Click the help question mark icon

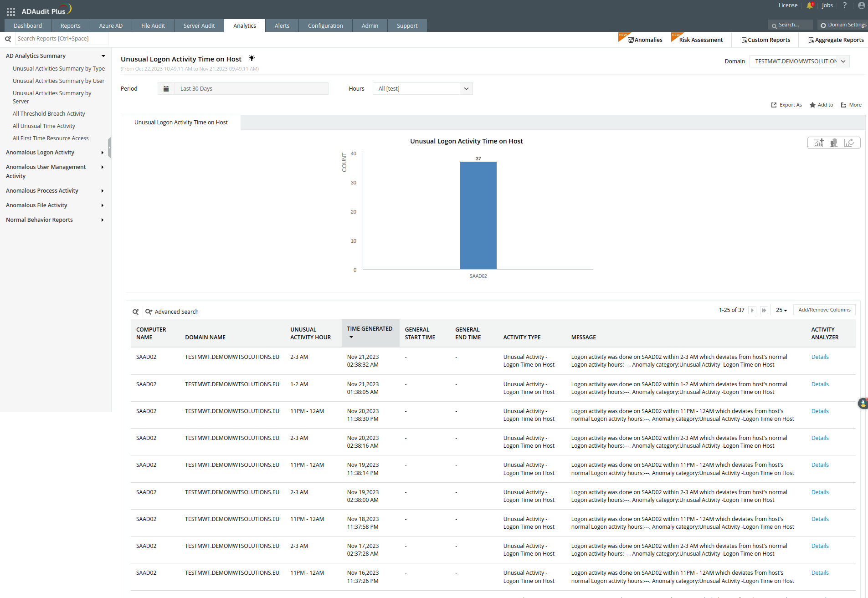844,5
